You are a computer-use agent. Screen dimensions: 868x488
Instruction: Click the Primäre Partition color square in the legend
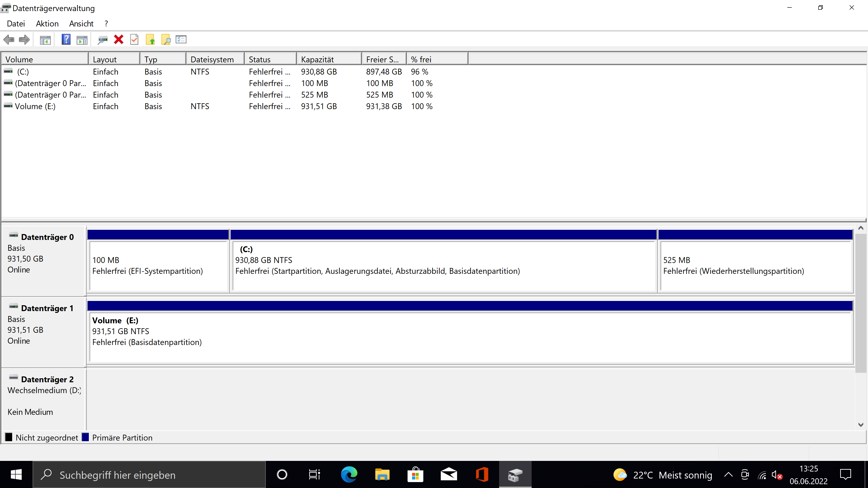click(x=85, y=437)
